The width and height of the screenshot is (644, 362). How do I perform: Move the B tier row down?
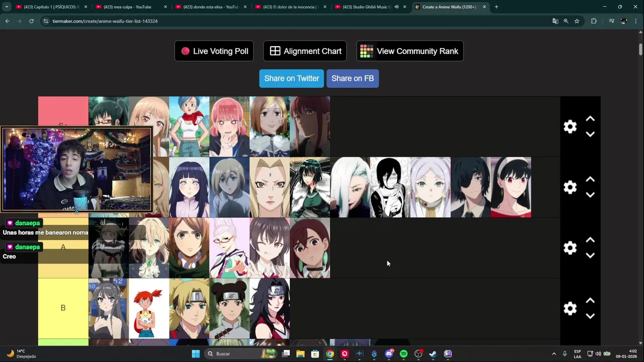[x=590, y=316]
